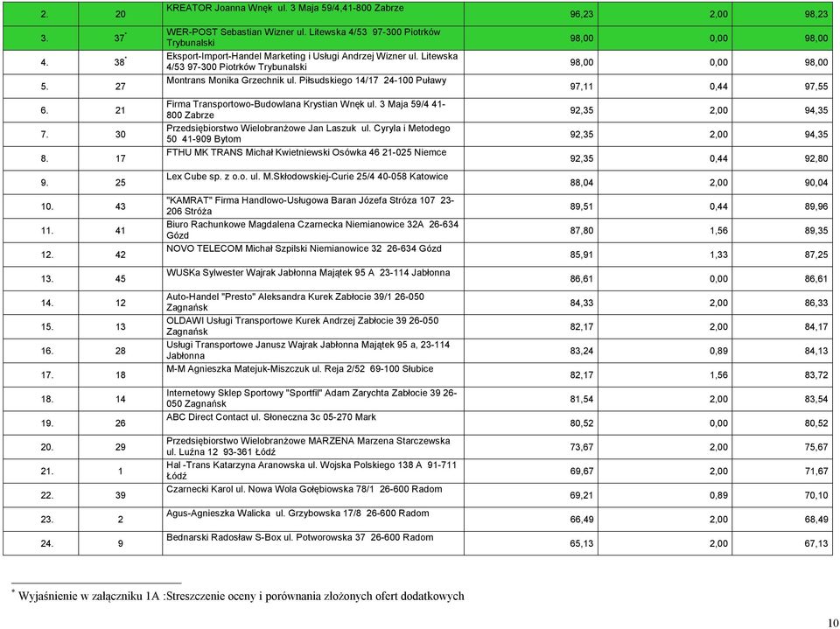Select Auto-Handel Presto Aleksandra Kurek cell
Image resolution: width=840 pixels, height=629 pixels.
313,303
